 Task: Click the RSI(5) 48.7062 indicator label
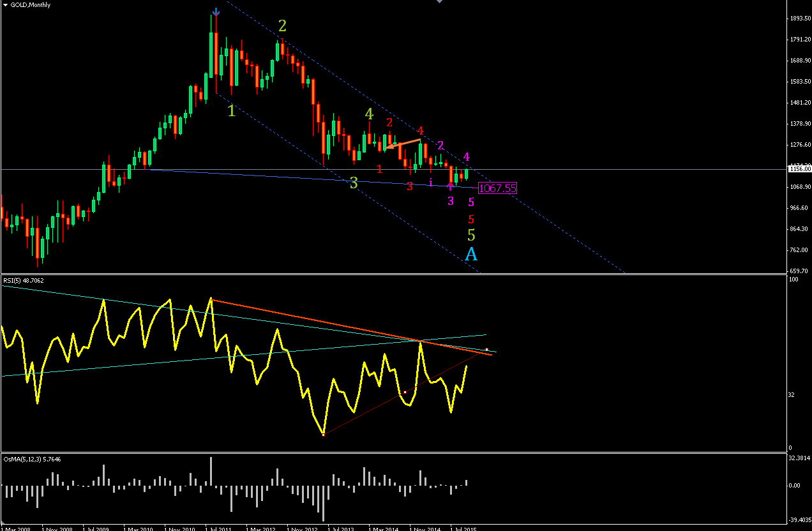click(24, 280)
